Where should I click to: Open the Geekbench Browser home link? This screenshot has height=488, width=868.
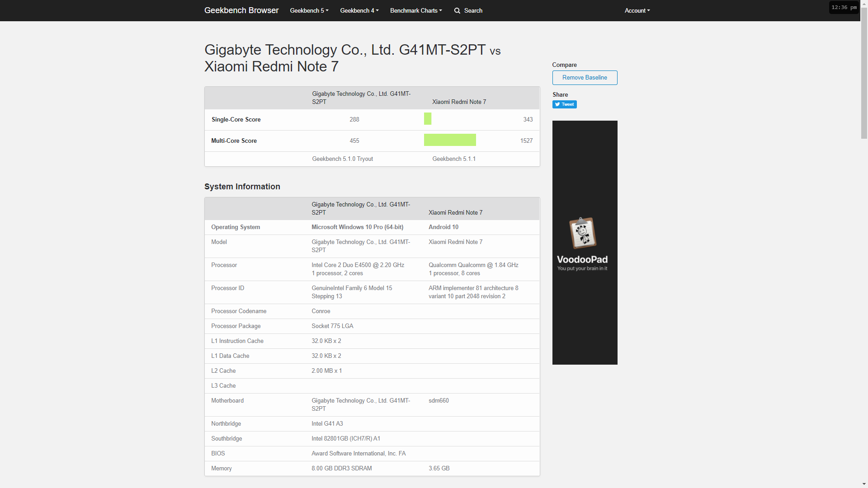pyautogui.click(x=241, y=10)
